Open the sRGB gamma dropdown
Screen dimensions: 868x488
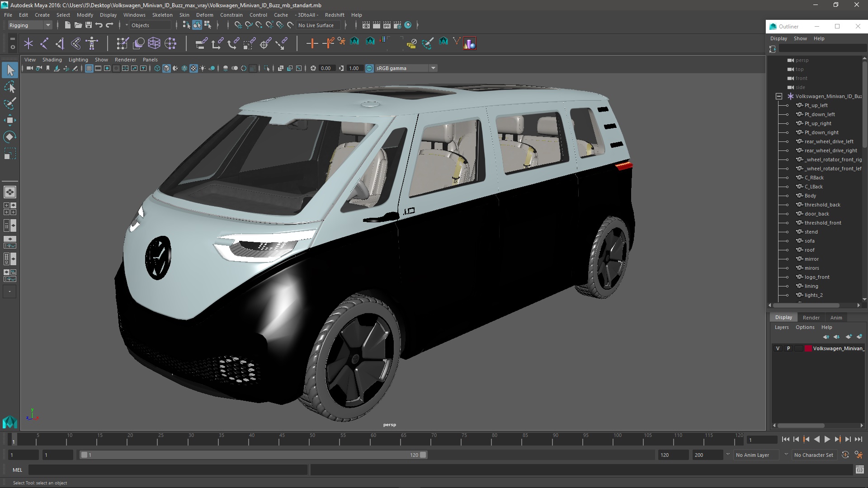click(406, 68)
